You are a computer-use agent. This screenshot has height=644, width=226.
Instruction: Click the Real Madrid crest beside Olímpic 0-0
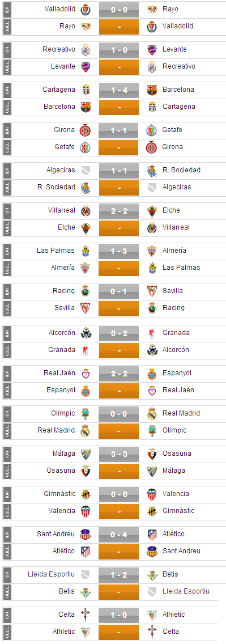click(152, 414)
